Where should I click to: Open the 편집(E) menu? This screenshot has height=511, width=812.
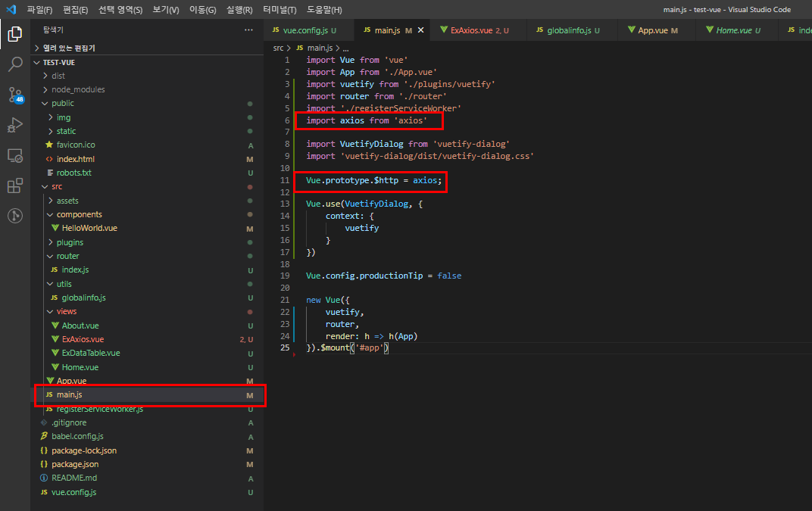76,9
